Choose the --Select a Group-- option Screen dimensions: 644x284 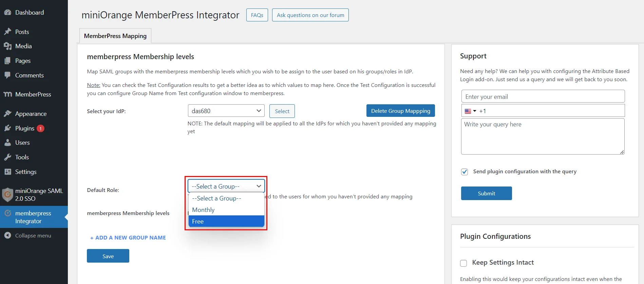[226, 198]
